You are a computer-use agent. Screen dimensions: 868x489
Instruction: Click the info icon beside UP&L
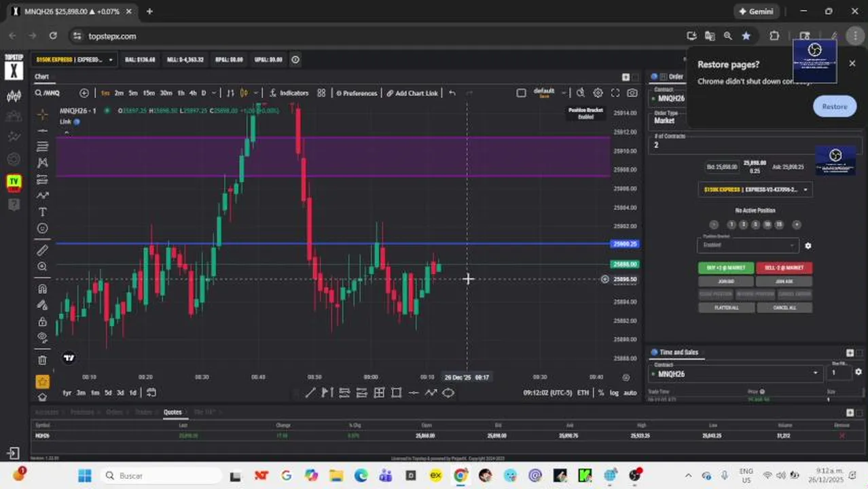coord(295,60)
